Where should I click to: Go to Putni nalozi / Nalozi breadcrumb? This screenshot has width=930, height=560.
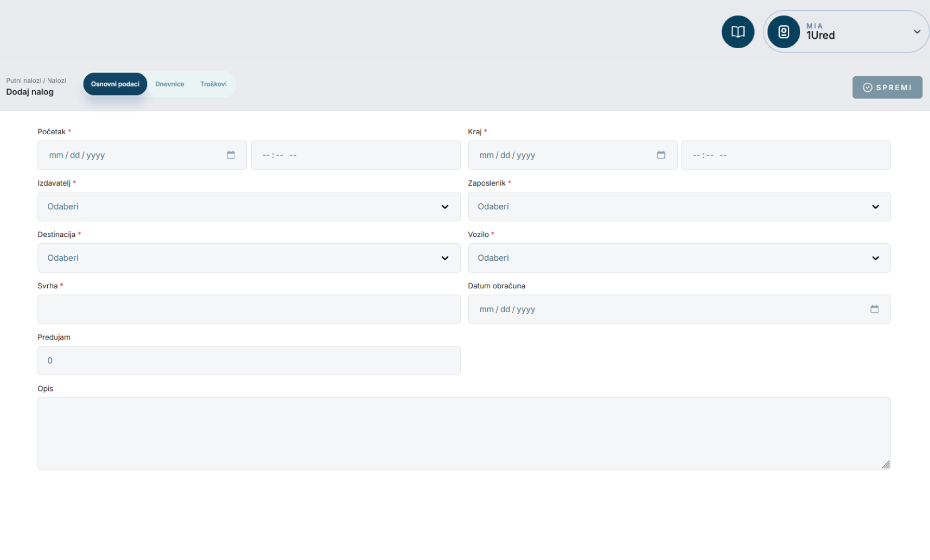point(36,80)
